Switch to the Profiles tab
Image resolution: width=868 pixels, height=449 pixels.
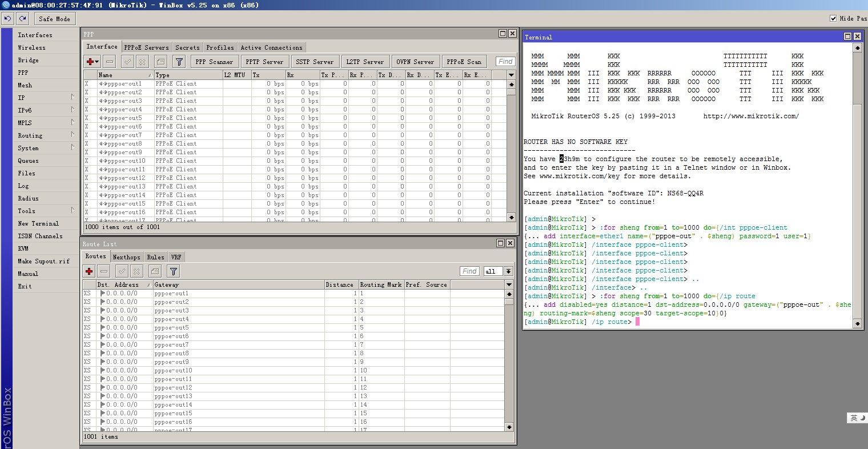220,47
